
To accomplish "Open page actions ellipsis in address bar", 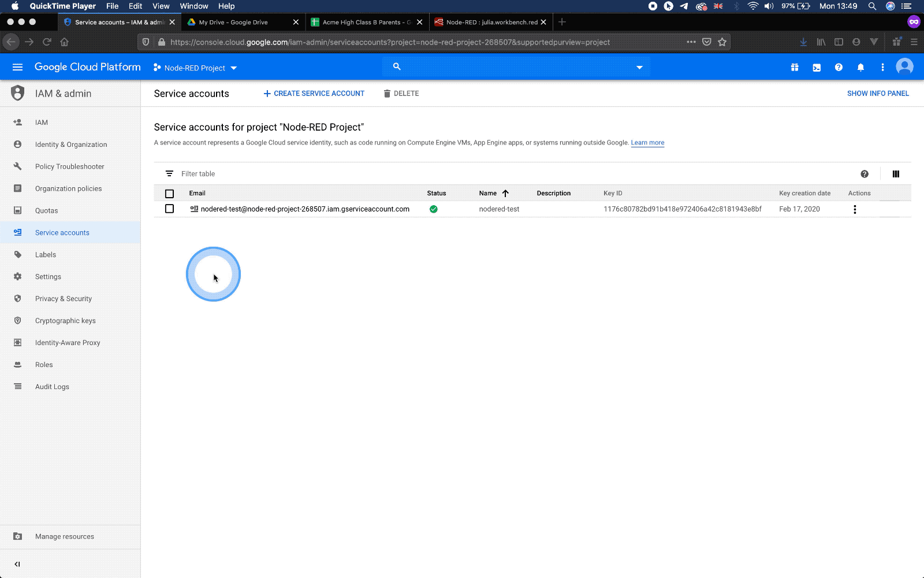I will coord(691,42).
